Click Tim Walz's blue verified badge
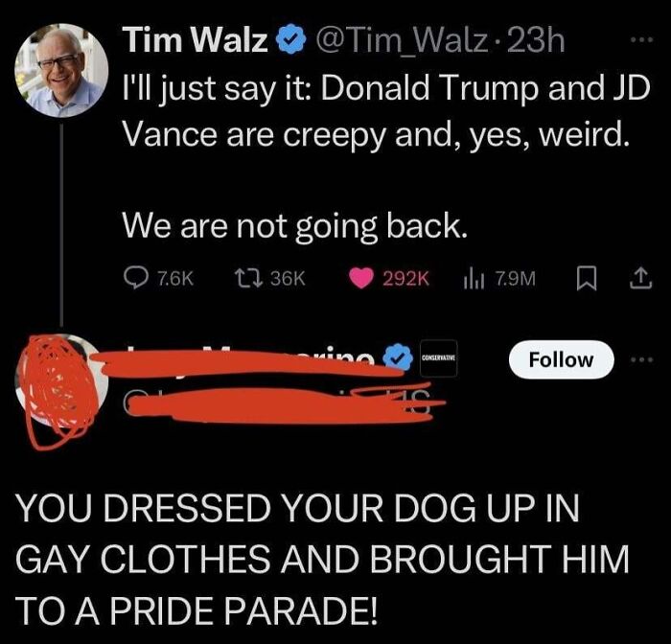 click(x=291, y=40)
